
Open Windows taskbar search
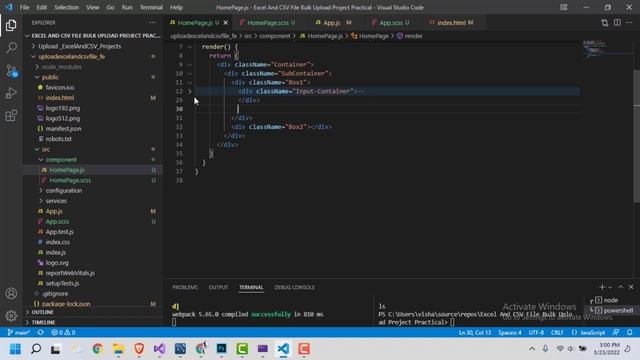[x=36, y=349]
